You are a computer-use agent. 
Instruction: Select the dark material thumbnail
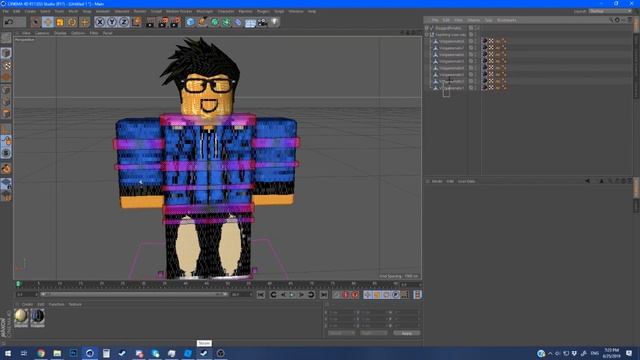(x=38, y=317)
